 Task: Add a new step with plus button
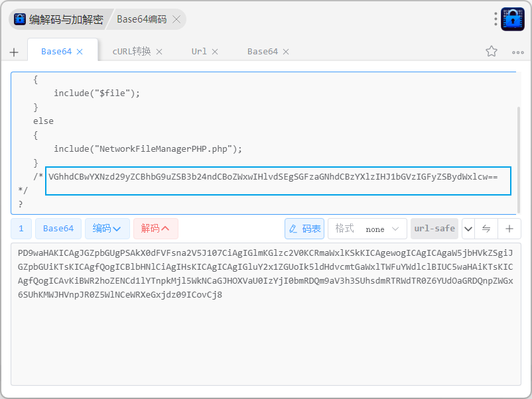point(509,229)
